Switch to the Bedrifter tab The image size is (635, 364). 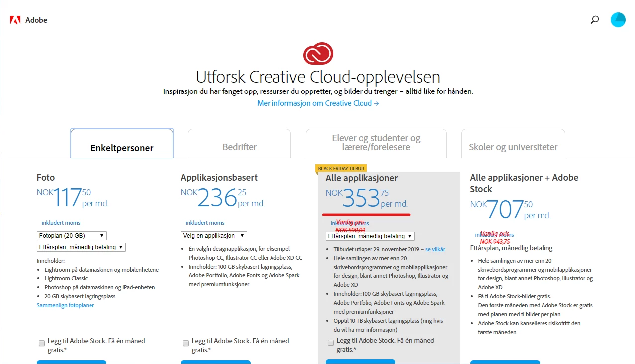[239, 144]
